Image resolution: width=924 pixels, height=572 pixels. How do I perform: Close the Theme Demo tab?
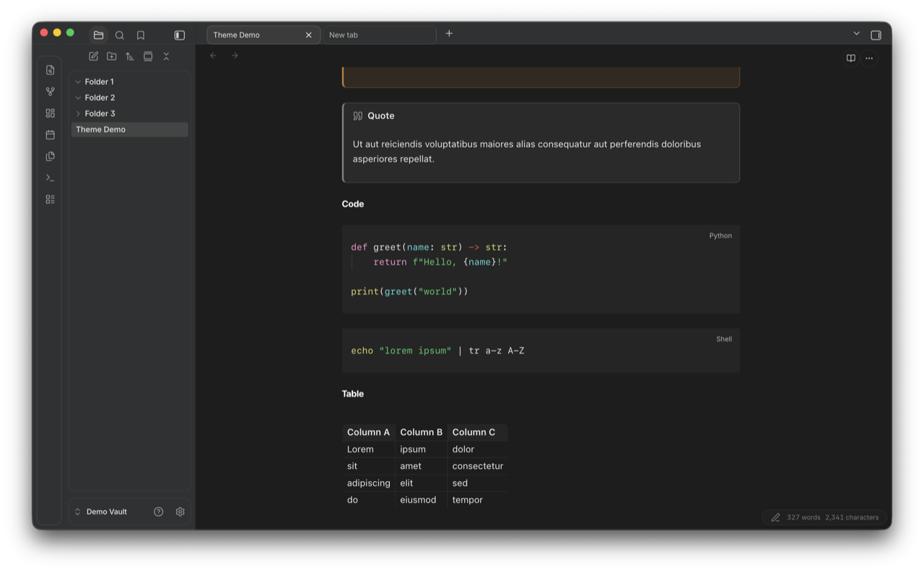pyautogui.click(x=309, y=35)
